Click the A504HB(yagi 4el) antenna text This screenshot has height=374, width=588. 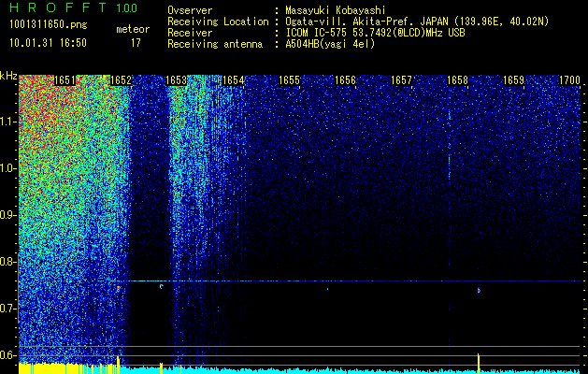click(330, 44)
